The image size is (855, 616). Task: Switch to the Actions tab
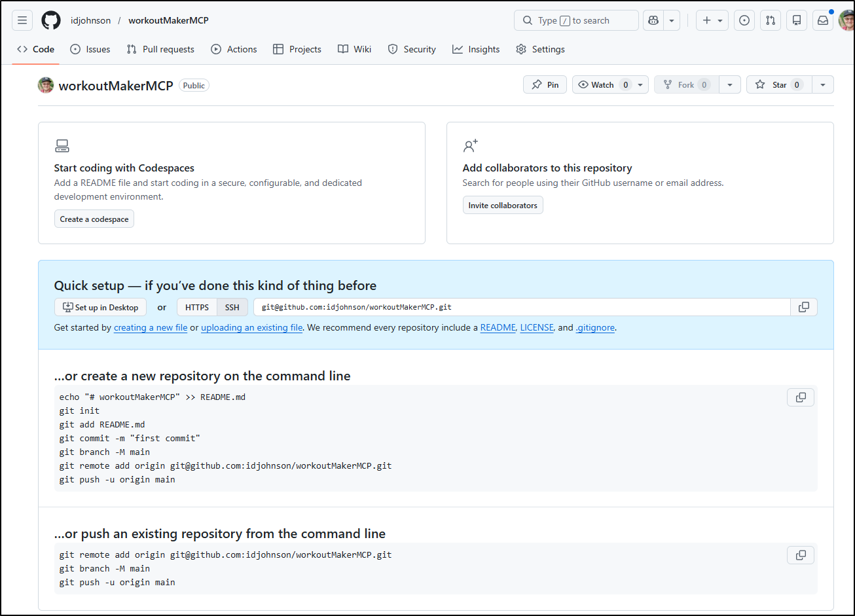pos(234,49)
